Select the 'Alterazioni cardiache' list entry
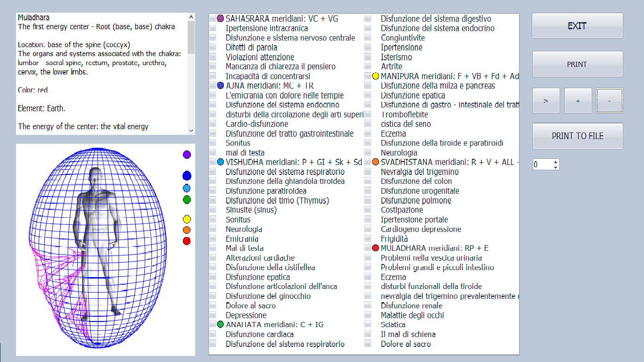Screen dimensions: 644x362 [260, 258]
